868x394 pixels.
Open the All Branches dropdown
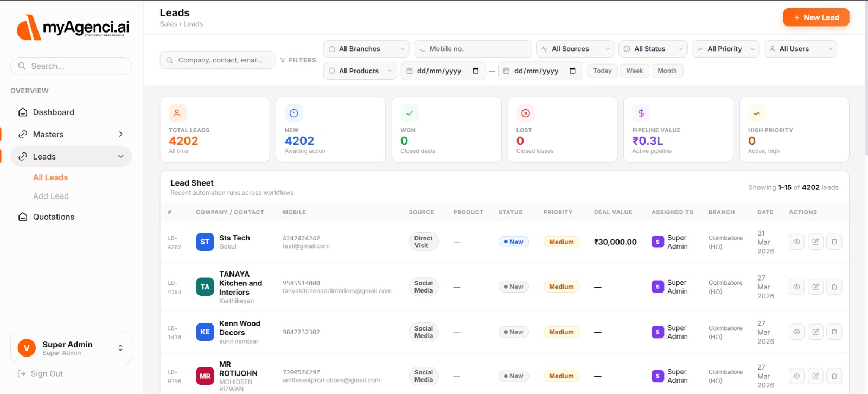[x=366, y=49]
